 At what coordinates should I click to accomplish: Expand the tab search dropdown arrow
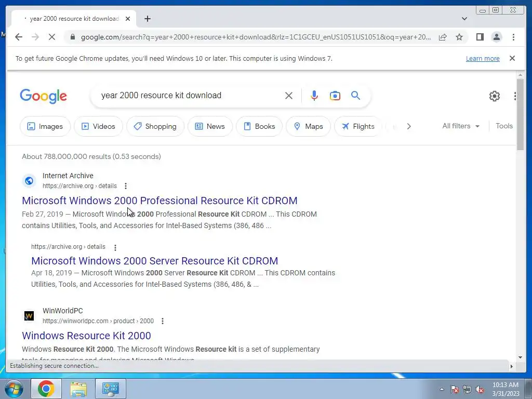[464, 19]
